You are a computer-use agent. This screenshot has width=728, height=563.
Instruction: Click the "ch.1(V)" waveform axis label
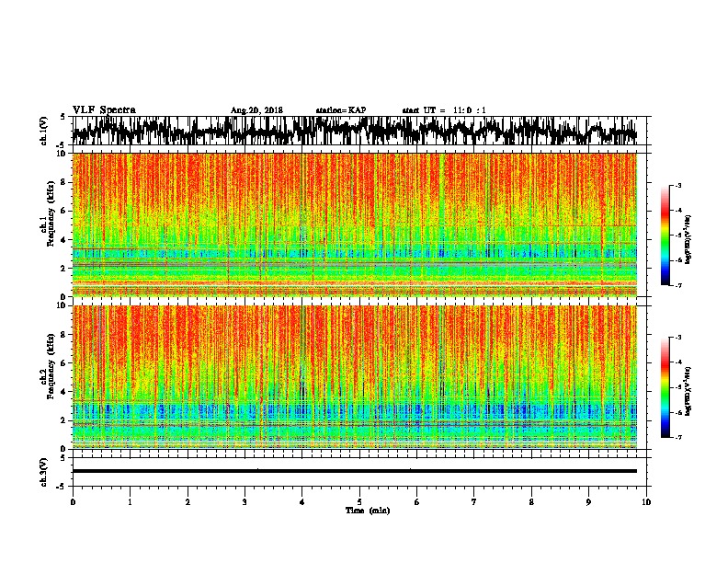pos(44,131)
